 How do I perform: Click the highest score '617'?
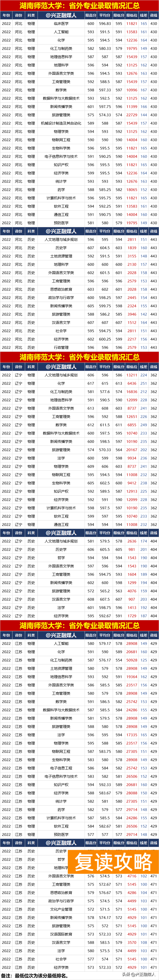(91, 383)
